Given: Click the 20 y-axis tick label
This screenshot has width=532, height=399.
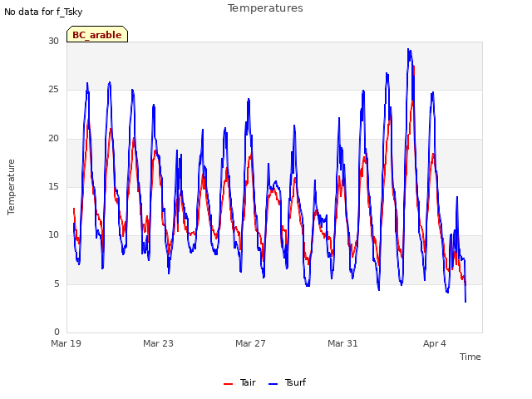Looking at the screenshot, I should [53, 139].
